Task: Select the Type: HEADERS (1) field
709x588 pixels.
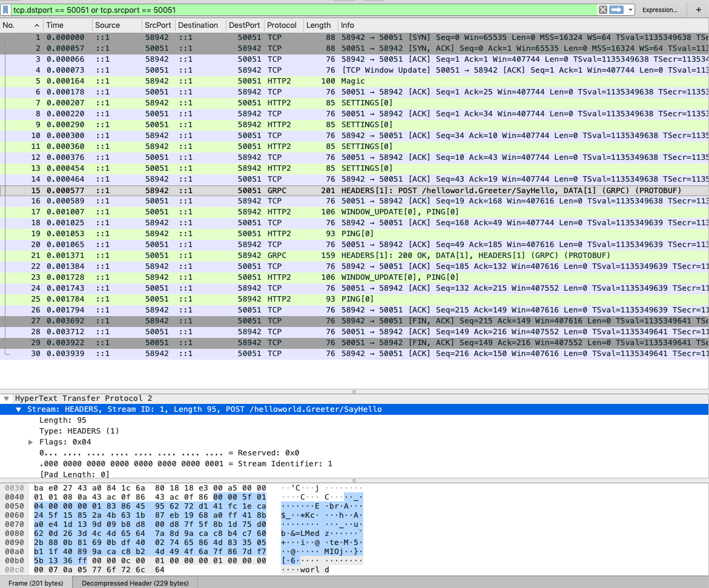Action: pyautogui.click(x=79, y=431)
